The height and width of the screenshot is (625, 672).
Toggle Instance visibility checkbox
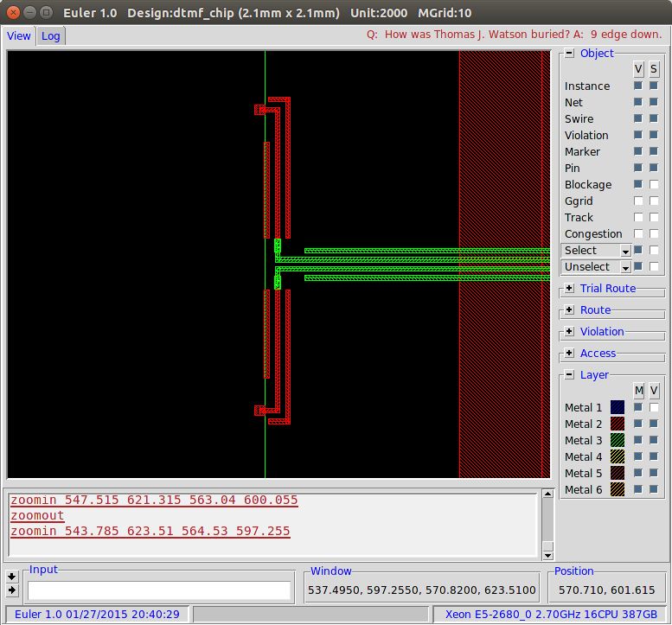[x=638, y=86]
